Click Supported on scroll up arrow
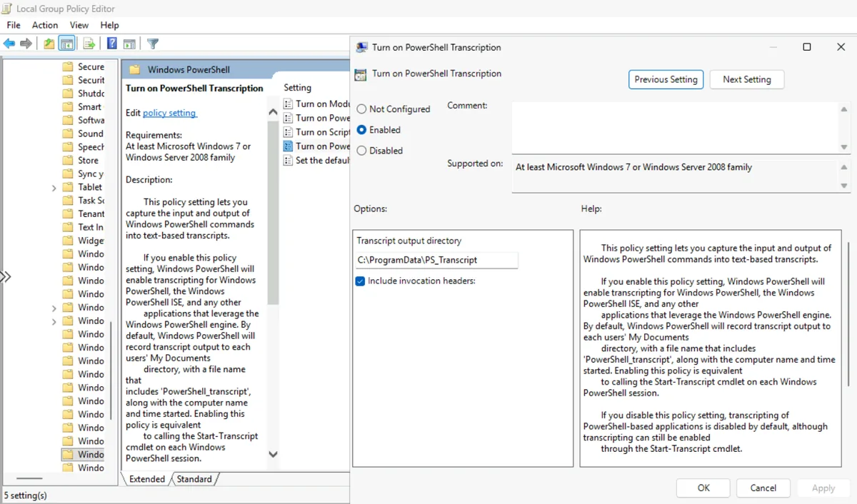The width and height of the screenshot is (857, 504). pyautogui.click(x=844, y=166)
